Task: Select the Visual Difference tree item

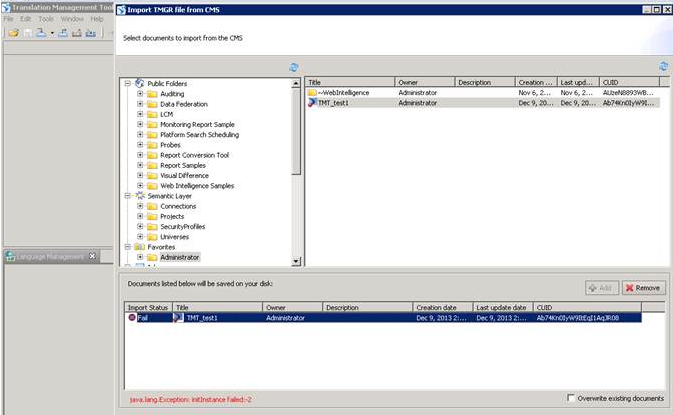Action: pos(184,176)
